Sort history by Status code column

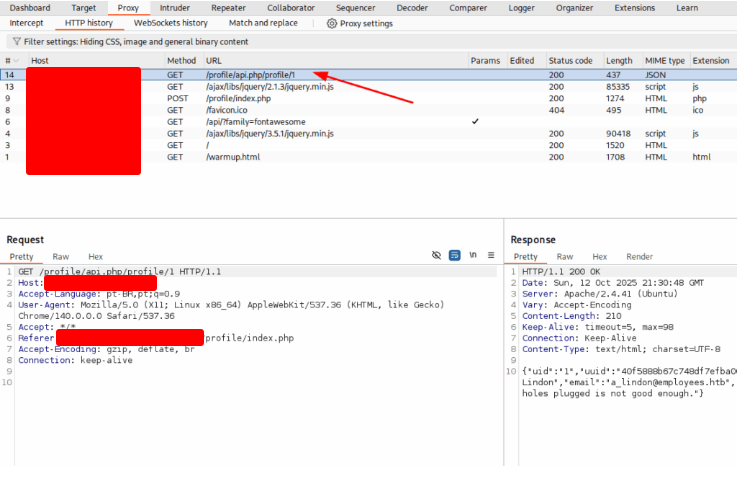pos(570,61)
